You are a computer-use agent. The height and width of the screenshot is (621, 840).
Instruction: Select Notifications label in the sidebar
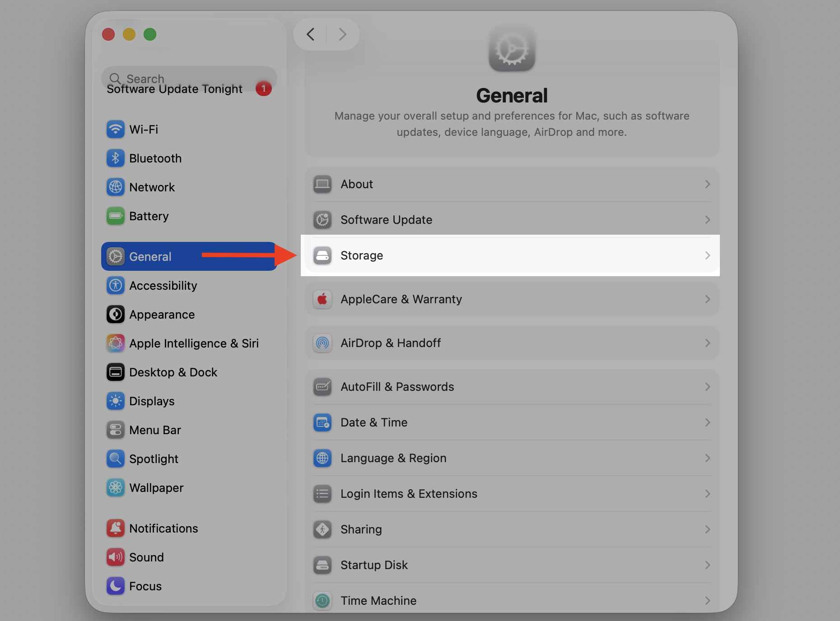163,528
